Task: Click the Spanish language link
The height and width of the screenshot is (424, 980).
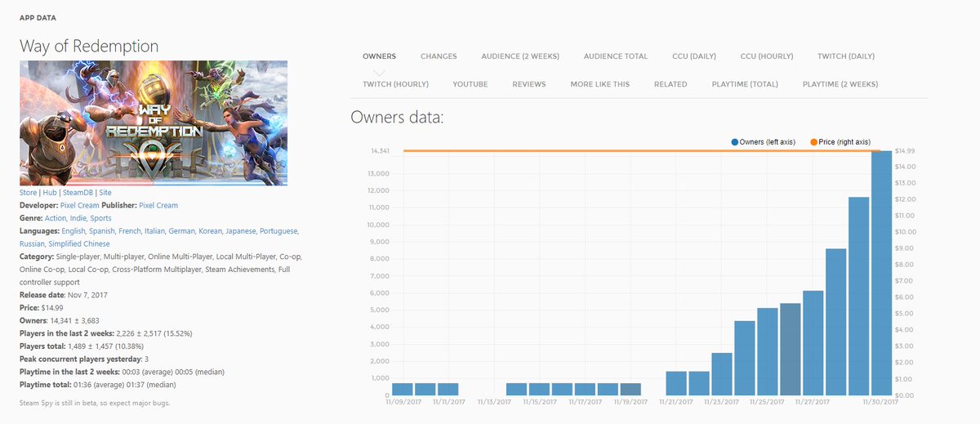Action: (102, 231)
